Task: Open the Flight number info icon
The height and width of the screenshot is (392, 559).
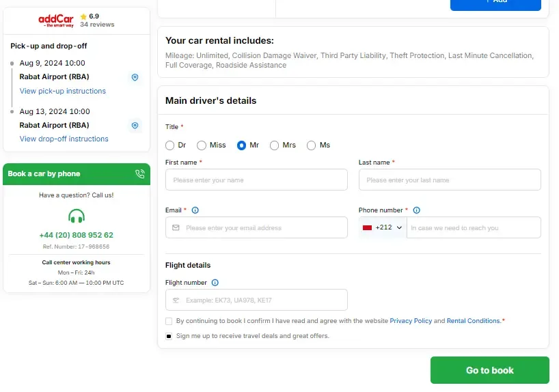Action: click(x=215, y=283)
